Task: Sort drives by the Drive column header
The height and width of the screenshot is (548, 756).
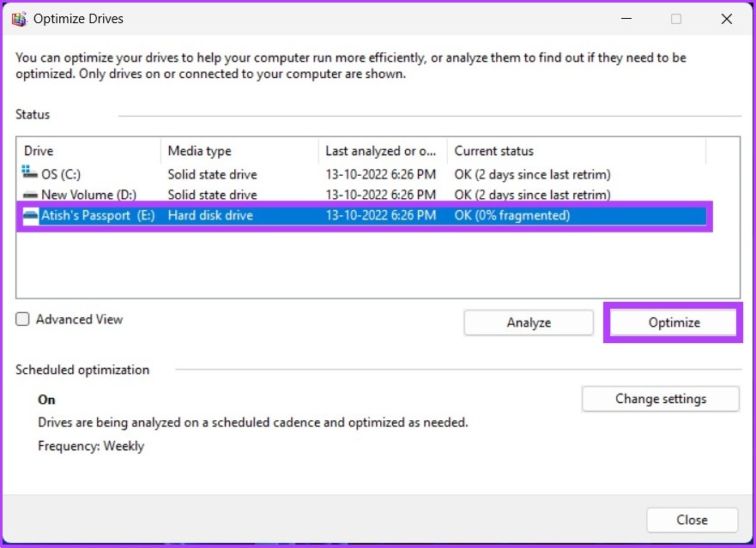Action: tap(38, 151)
